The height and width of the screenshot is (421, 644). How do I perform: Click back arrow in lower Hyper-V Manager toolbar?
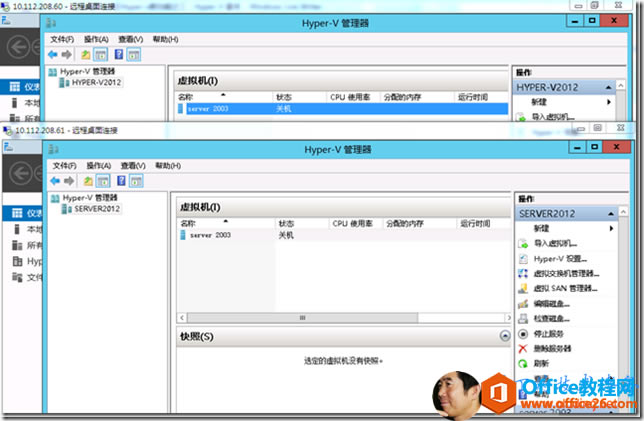pyautogui.click(x=55, y=181)
